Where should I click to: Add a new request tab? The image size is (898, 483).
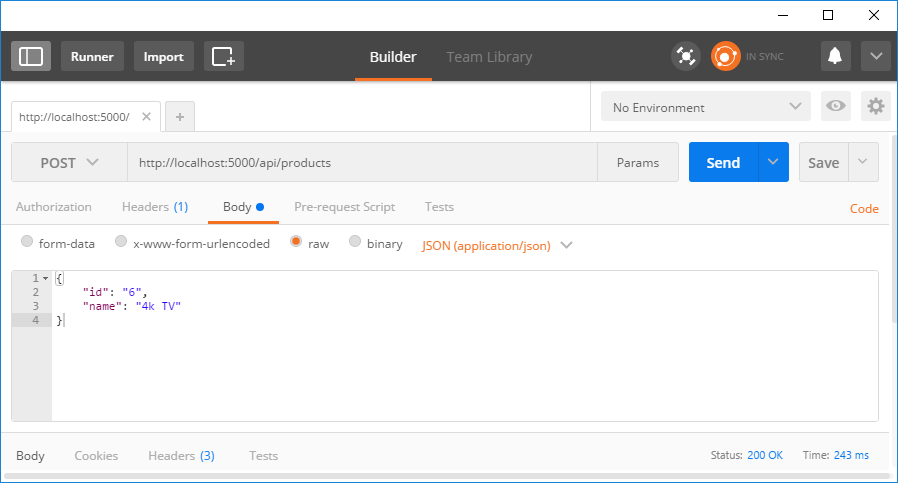[180, 117]
